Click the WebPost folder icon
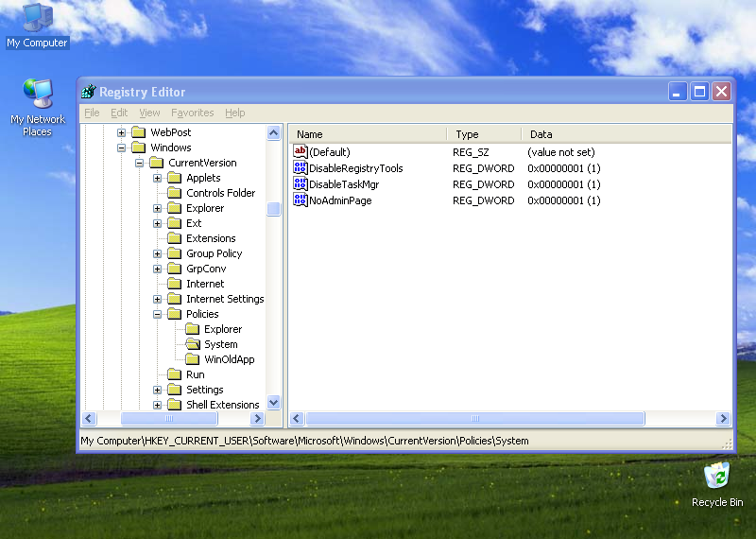The width and height of the screenshot is (756, 539). click(x=139, y=132)
